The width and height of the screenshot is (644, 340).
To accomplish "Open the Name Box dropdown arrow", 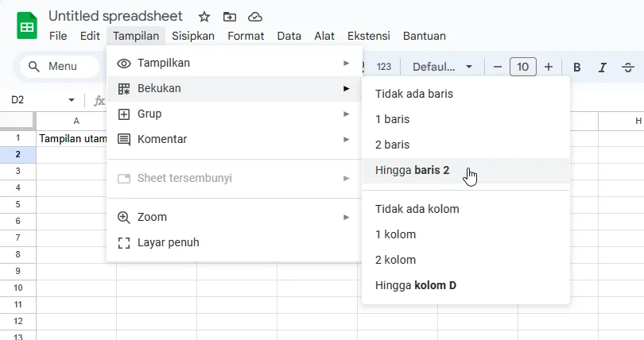I will (72, 100).
